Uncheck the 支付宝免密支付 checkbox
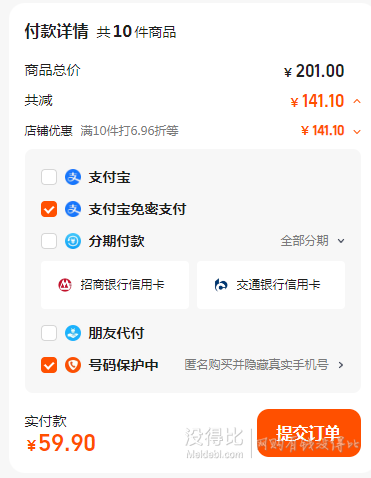 tap(49, 209)
